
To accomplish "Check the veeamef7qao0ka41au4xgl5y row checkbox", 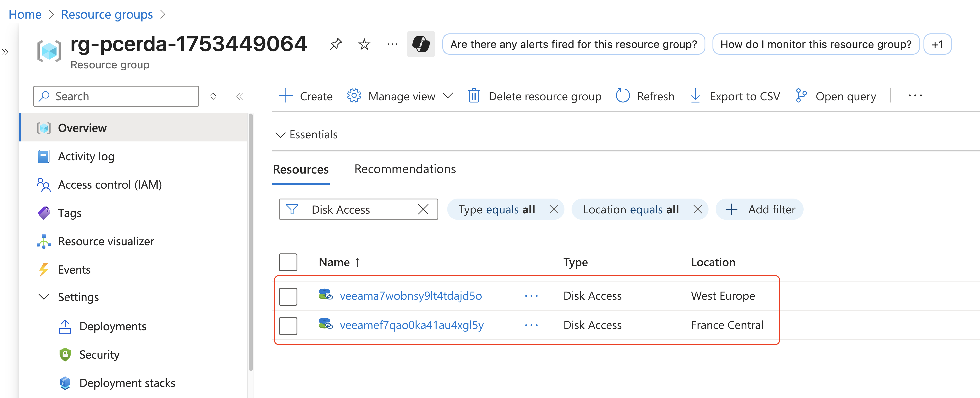I will click(288, 326).
